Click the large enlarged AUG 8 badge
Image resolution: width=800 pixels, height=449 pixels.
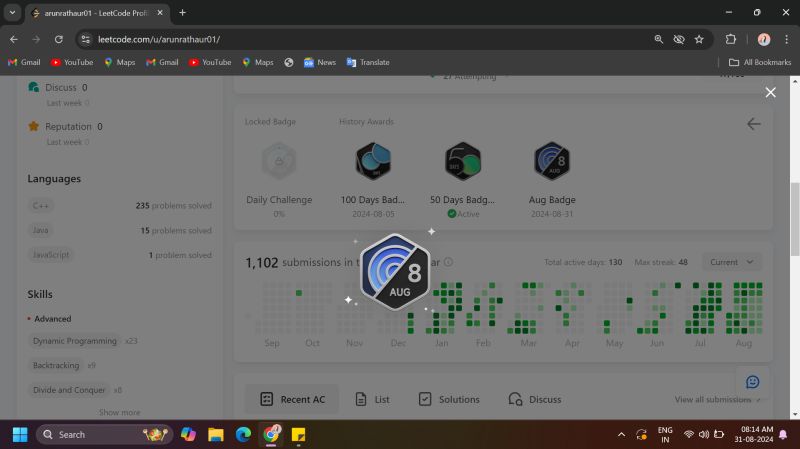[x=395, y=272]
